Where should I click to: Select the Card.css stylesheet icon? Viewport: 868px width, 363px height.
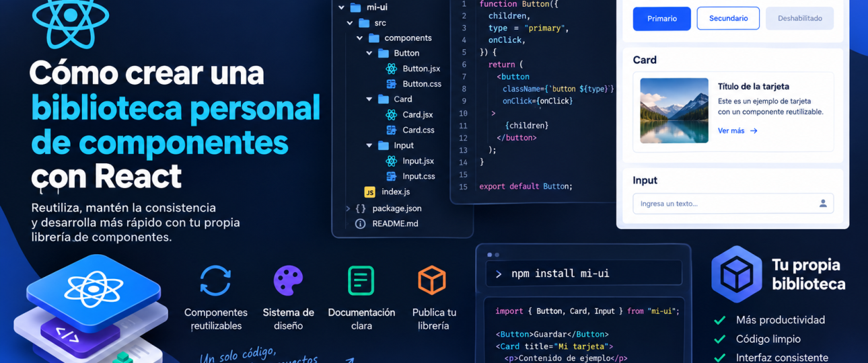pos(392,130)
